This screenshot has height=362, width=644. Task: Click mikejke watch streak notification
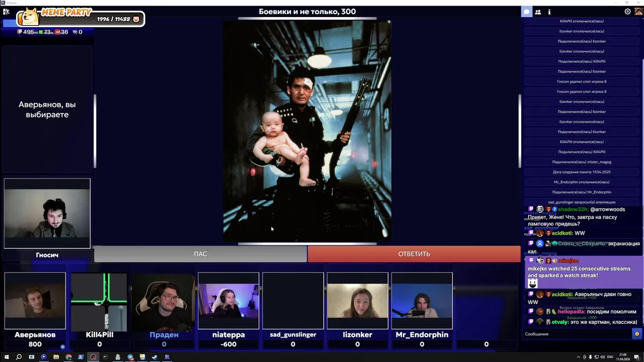tap(584, 272)
